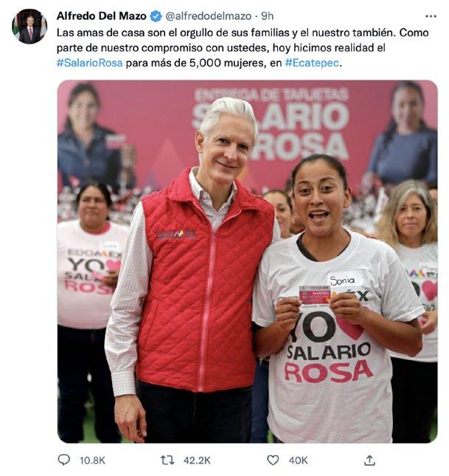This screenshot has width=449, height=476.
Task: Like the tweet with the heart icon
Action: tap(273, 461)
